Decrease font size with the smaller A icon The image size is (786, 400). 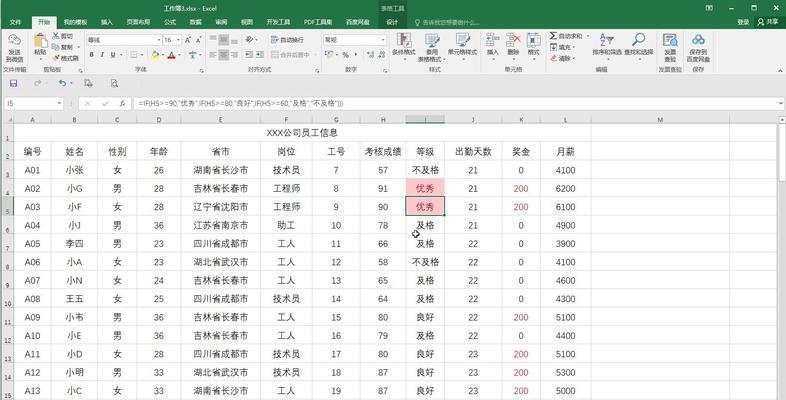(x=199, y=40)
